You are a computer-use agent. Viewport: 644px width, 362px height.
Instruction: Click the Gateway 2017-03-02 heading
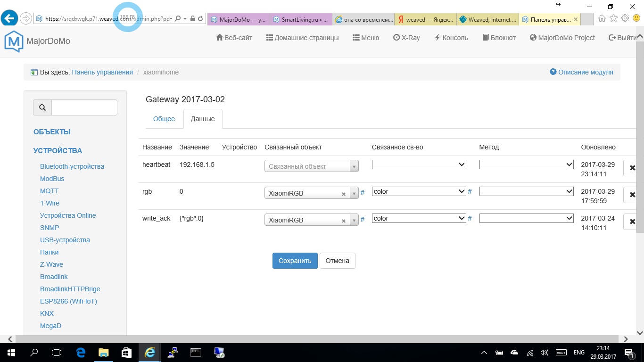(x=185, y=99)
